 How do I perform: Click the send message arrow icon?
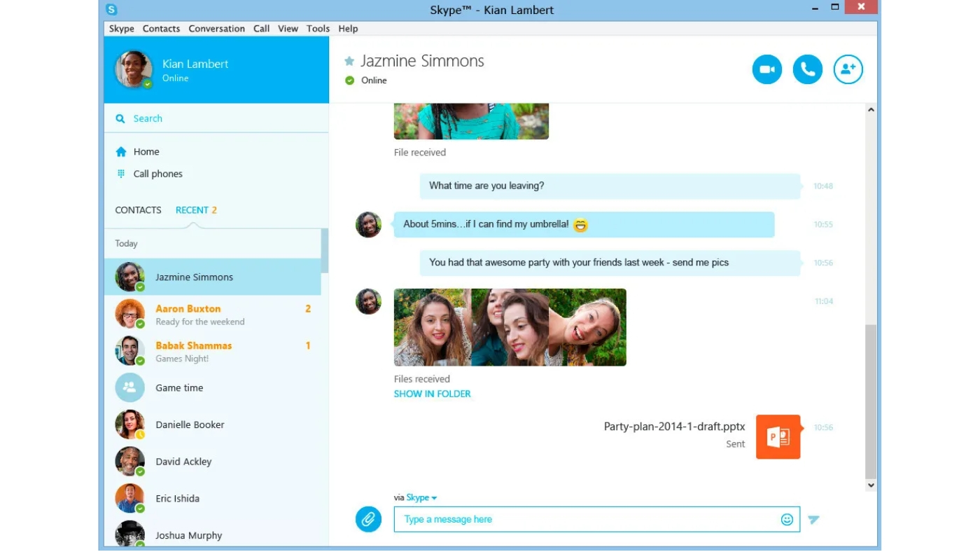[x=813, y=520]
